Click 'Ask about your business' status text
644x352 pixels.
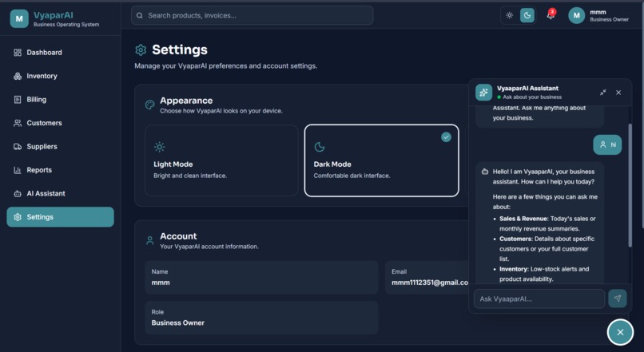point(532,97)
